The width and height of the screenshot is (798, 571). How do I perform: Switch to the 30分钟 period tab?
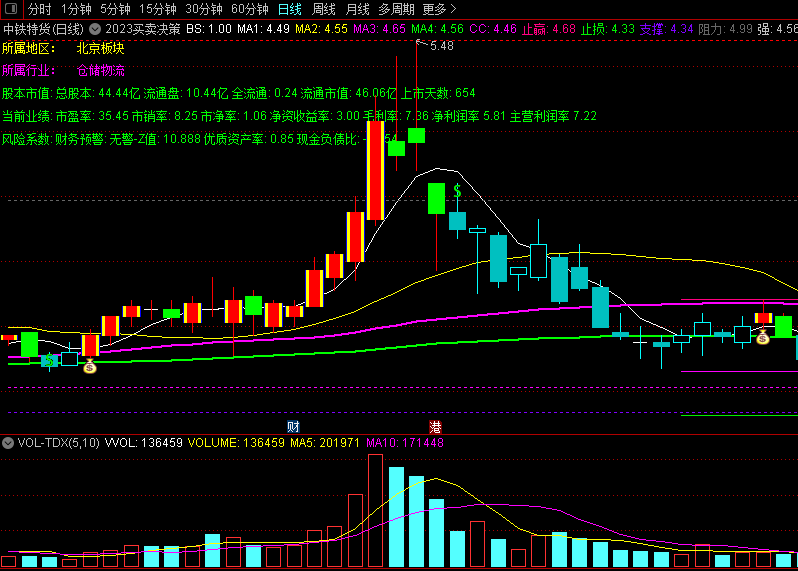(x=204, y=9)
